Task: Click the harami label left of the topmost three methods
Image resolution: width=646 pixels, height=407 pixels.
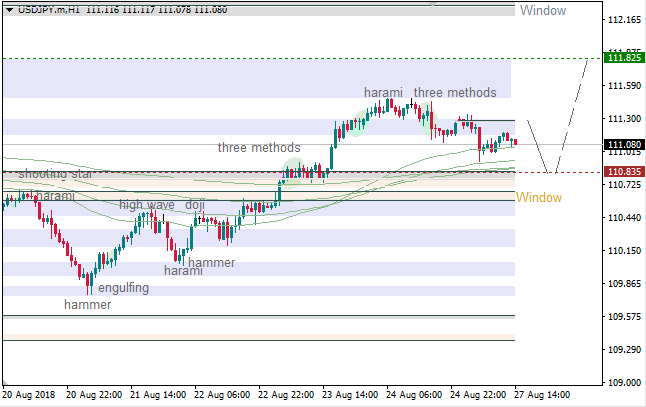Action: (x=383, y=93)
